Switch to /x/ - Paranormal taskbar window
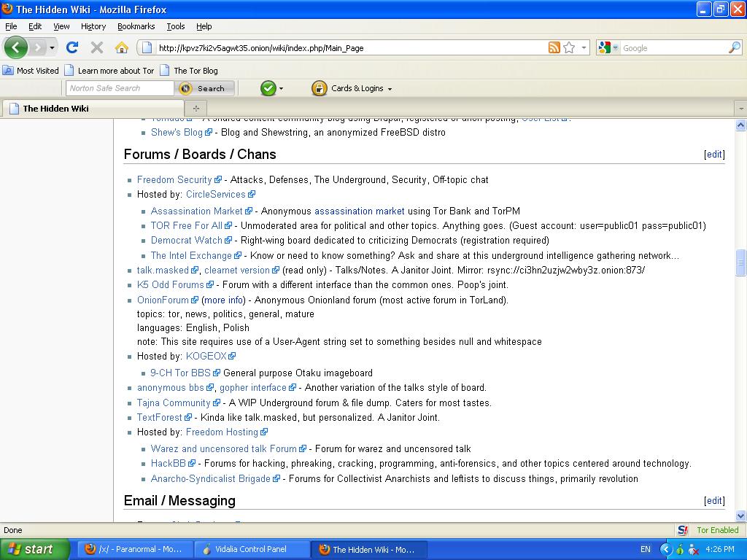 134,549
